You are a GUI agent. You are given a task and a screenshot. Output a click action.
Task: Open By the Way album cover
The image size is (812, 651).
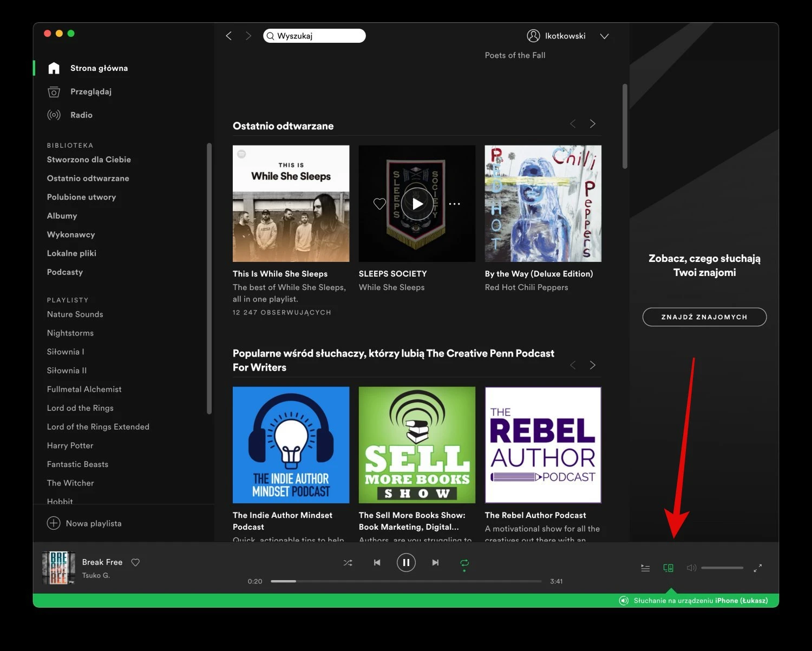coord(543,203)
